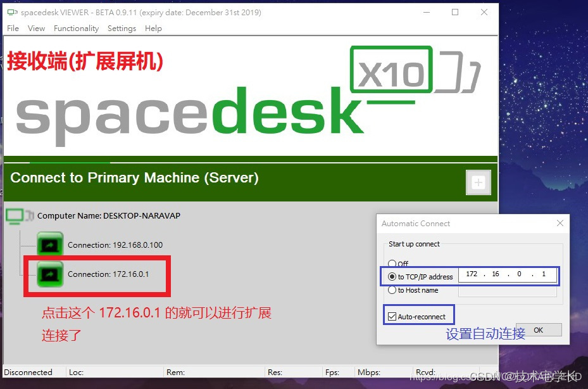Viewport: 588px width, 389px height.
Task: Click the TCP/IP address input field
Action: (508, 274)
